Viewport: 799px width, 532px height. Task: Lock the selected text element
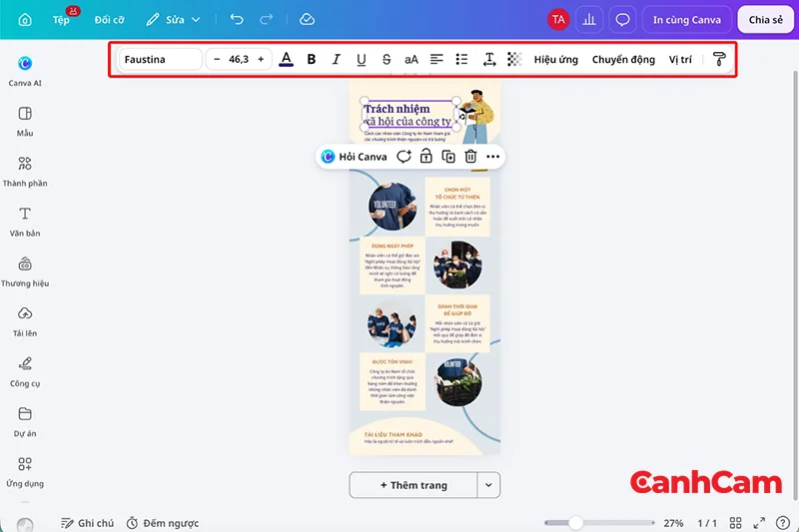(x=426, y=157)
